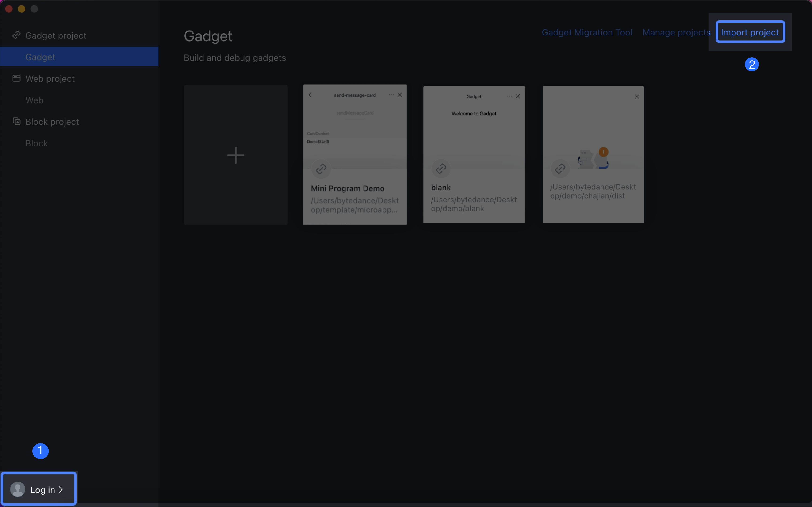Click the Web project window icon
The width and height of the screenshot is (812, 507).
click(x=16, y=78)
